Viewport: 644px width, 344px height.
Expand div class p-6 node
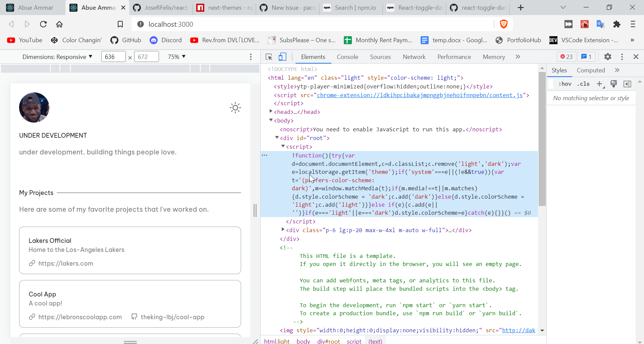(283, 229)
